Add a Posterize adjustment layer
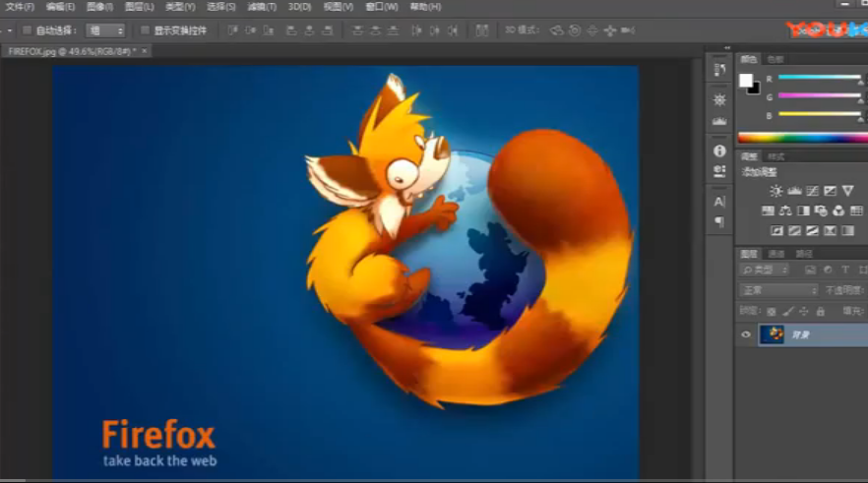The image size is (868, 483). pos(794,231)
